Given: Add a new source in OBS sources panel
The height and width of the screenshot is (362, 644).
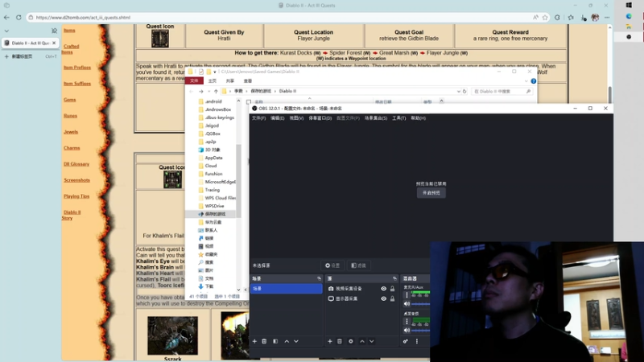Looking at the screenshot, I should point(330,341).
